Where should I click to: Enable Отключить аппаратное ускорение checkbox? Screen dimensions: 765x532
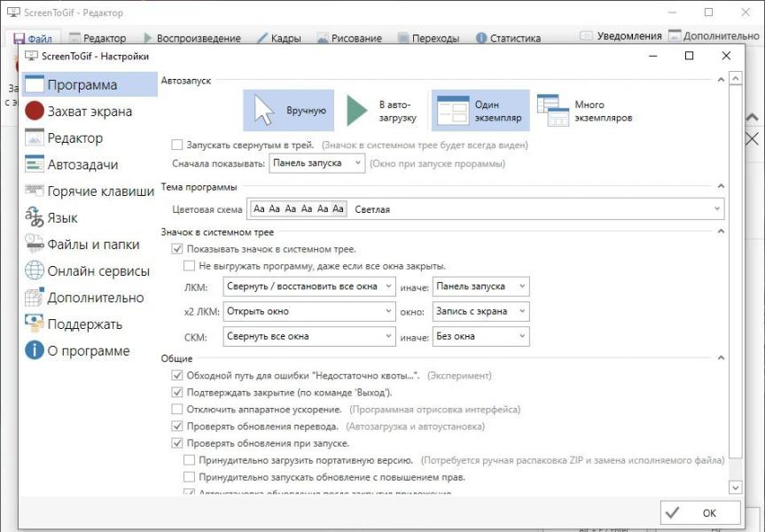pyautogui.click(x=176, y=409)
